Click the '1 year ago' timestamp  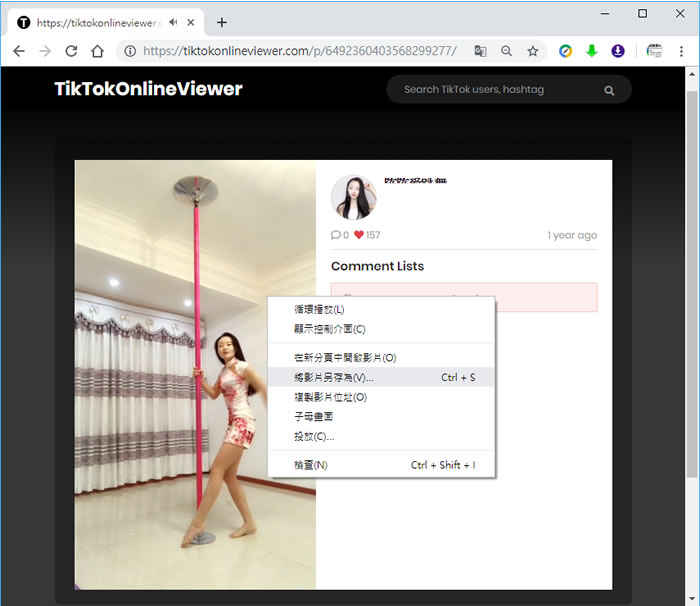click(572, 235)
